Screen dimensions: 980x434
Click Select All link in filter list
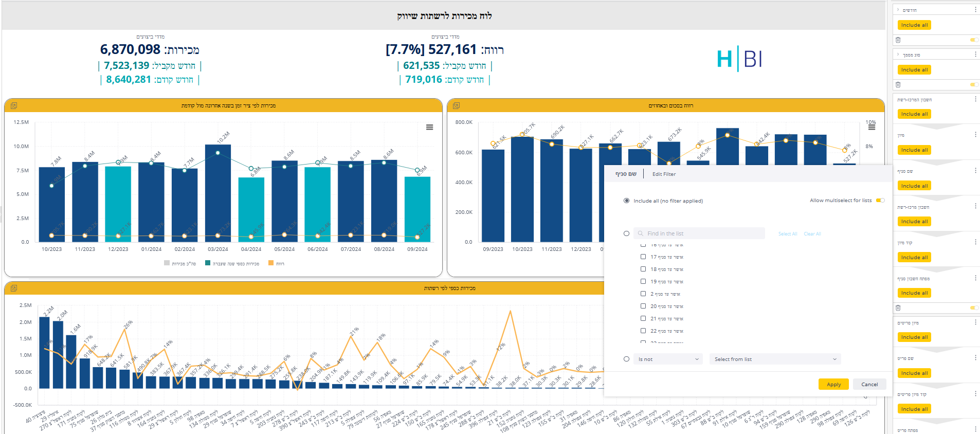tap(787, 234)
